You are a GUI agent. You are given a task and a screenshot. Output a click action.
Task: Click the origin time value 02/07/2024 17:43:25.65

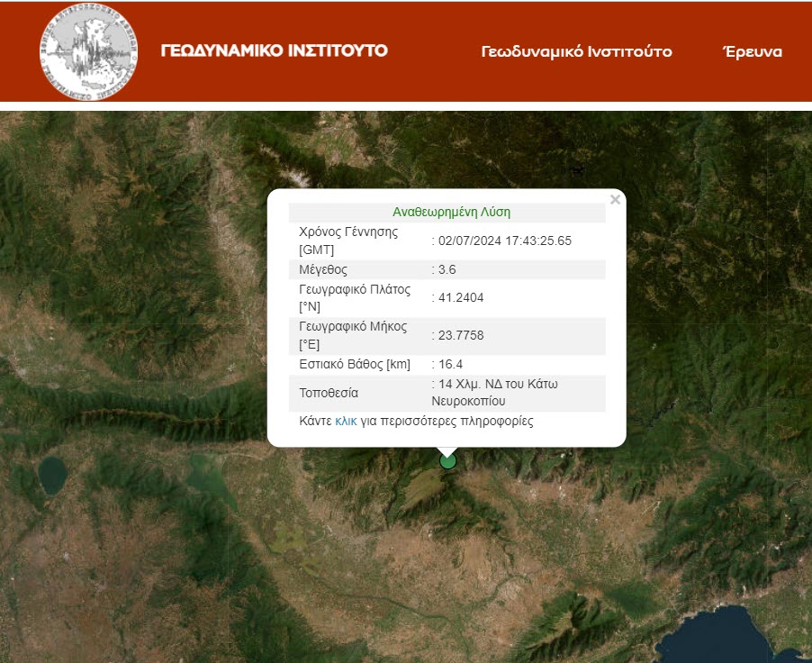pos(505,241)
